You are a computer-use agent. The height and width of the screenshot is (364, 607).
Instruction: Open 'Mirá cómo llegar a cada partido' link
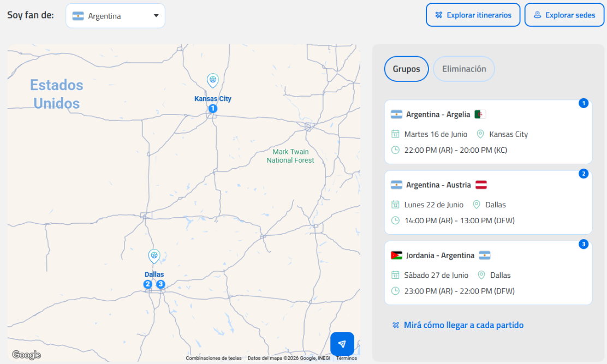[463, 325]
